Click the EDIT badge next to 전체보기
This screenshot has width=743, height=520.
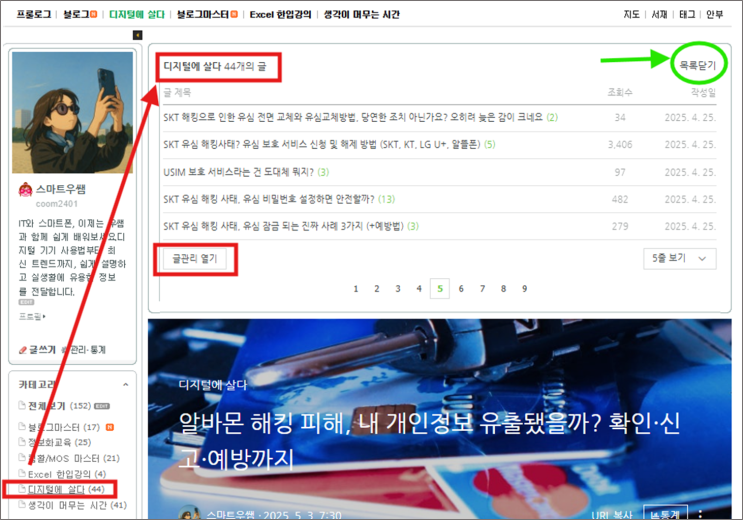[x=102, y=406]
